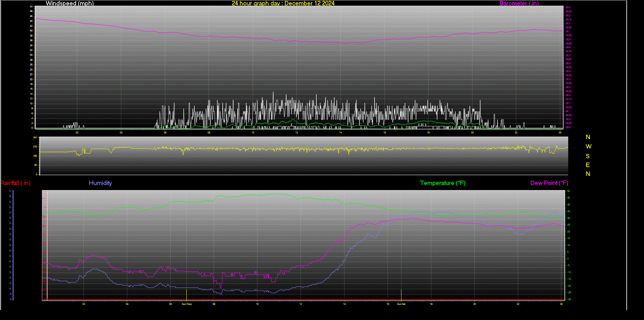
Task: Click the green 'Temperature (°F)' label
Action: tap(442, 183)
